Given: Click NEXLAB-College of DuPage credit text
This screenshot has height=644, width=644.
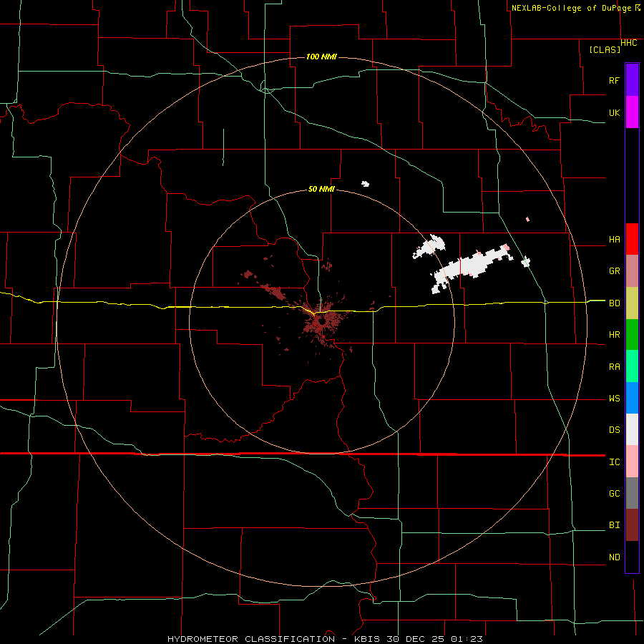Looking at the screenshot, I should pyautogui.click(x=572, y=8).
